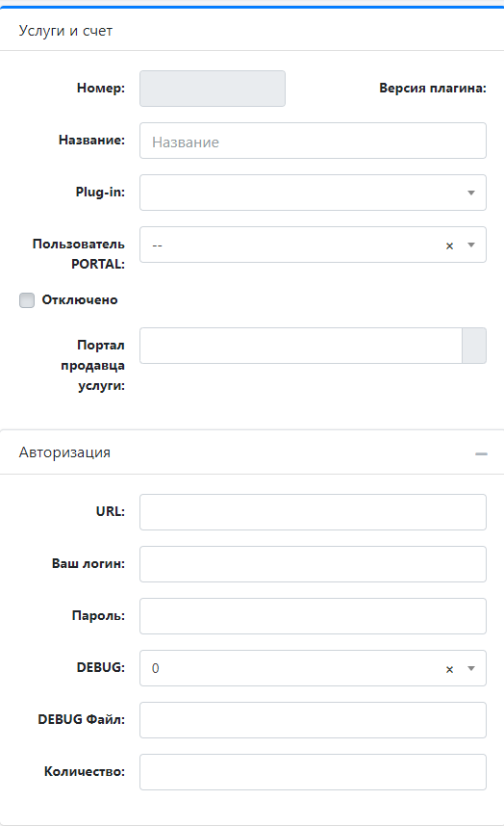Click the Авторизация section header title
Viewport: 504px width, 826px height.
[64, 452]
